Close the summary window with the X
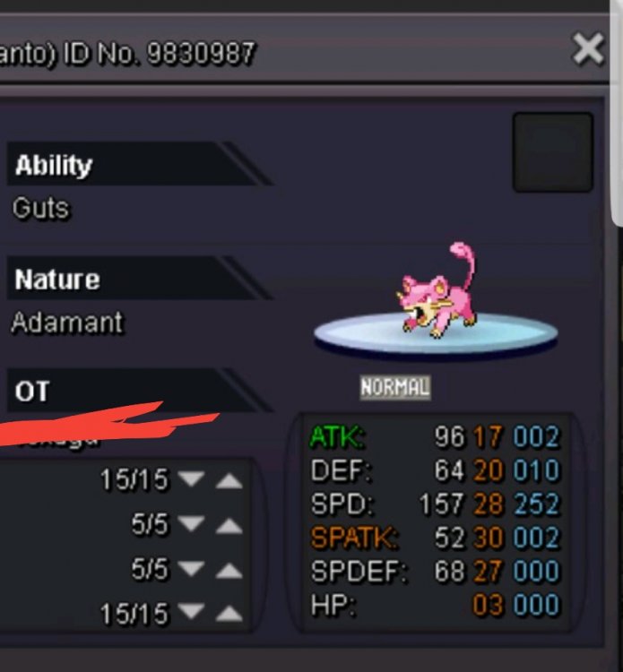The image size is (623, 672). tap(588, 49)
